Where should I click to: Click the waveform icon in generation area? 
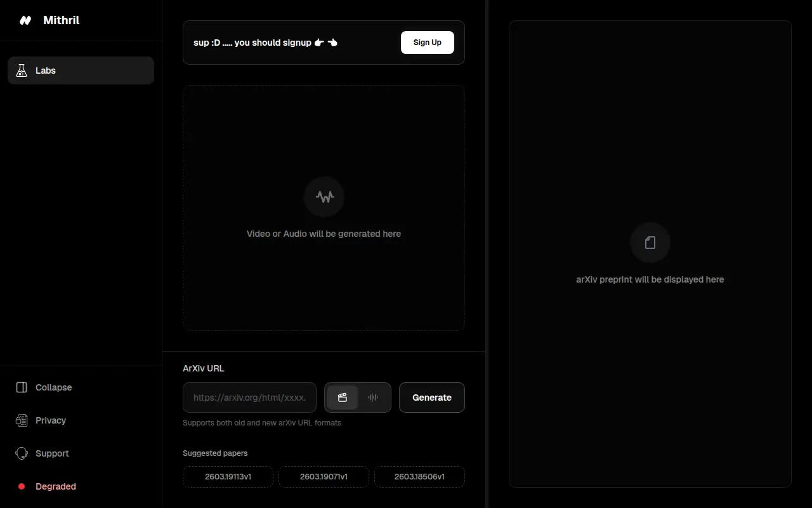point(324,197)
